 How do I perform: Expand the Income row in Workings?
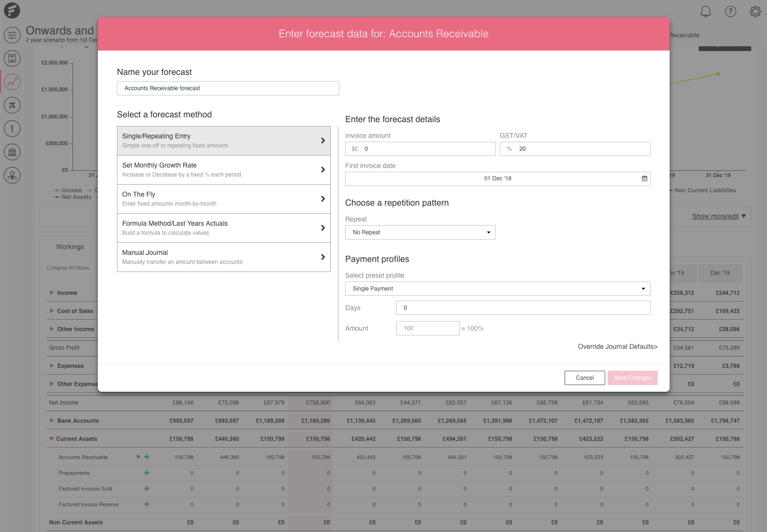52,292
